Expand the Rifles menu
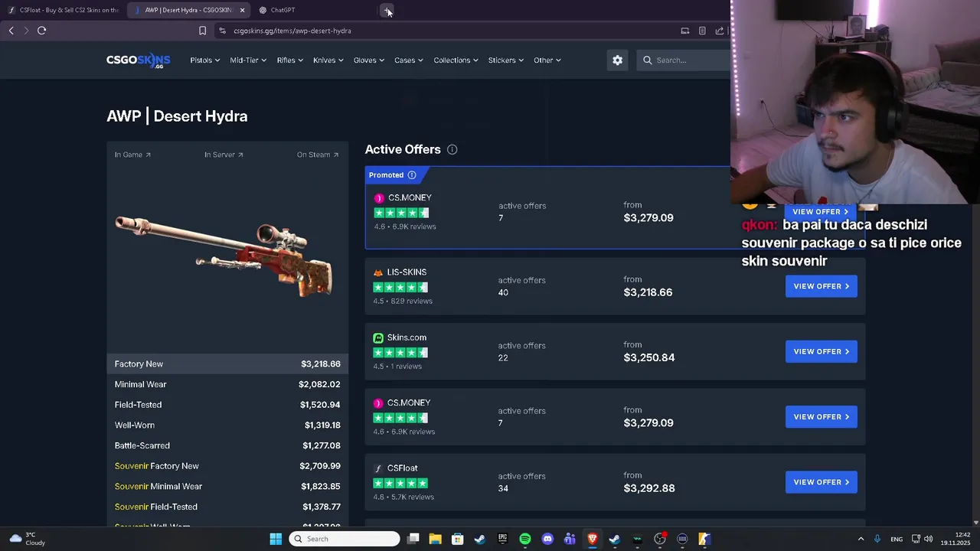The width and height of the screenshot is (980, 551). 290,60
